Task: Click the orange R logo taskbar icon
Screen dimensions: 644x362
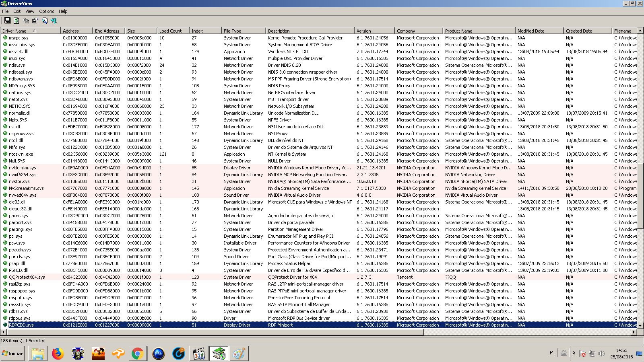Action: click(x=118, y=354)
